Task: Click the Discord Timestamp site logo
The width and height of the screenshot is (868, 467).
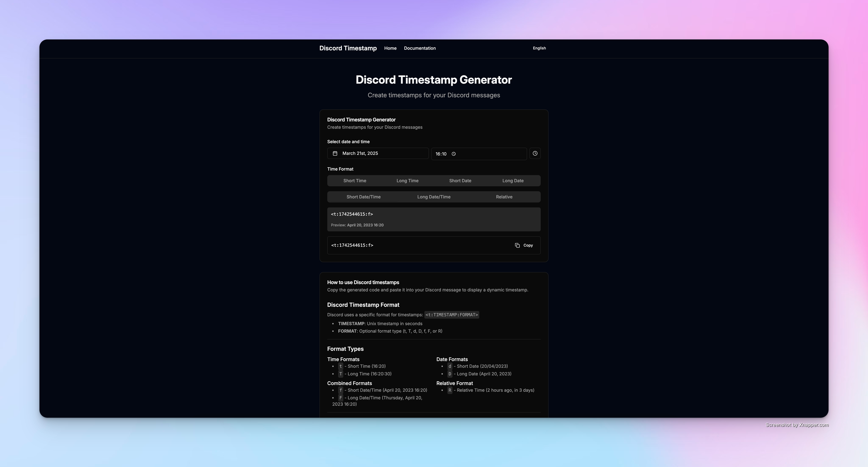Action: [348, 48]
